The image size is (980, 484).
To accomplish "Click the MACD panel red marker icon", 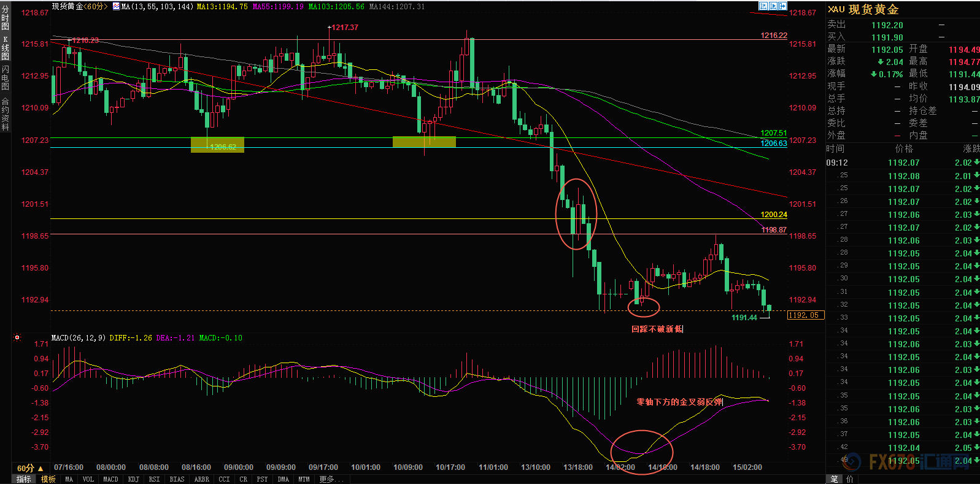I will point(17,337).
